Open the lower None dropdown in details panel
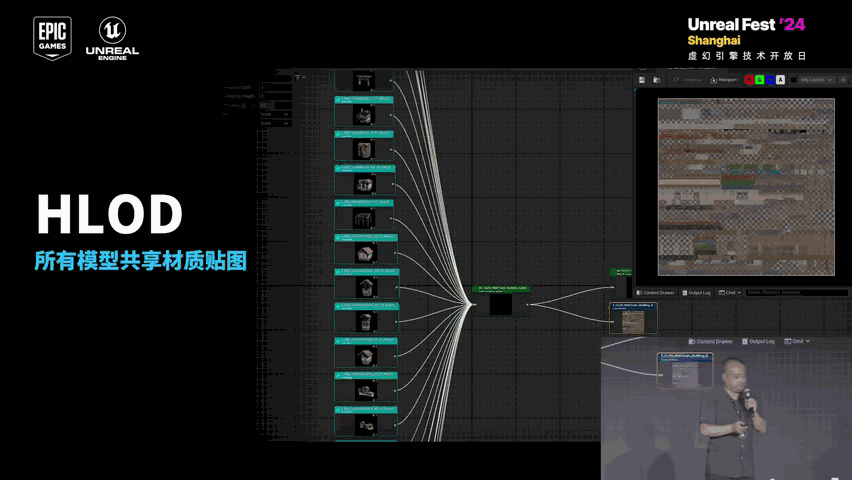The width and height of the screenshot is (852, 480). pyautogui.click(x=275, y=123)
